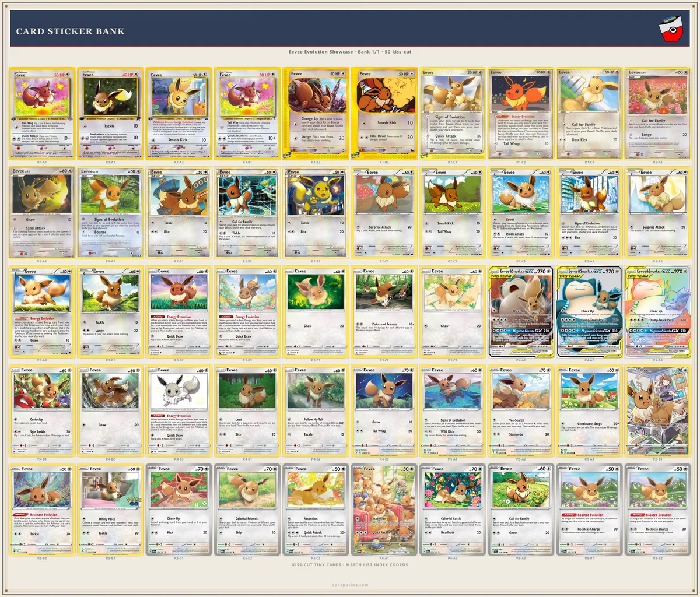Click the Poké Ball logo in the header
The width and height of the screenshot is (700, 597).
(670, 29)
